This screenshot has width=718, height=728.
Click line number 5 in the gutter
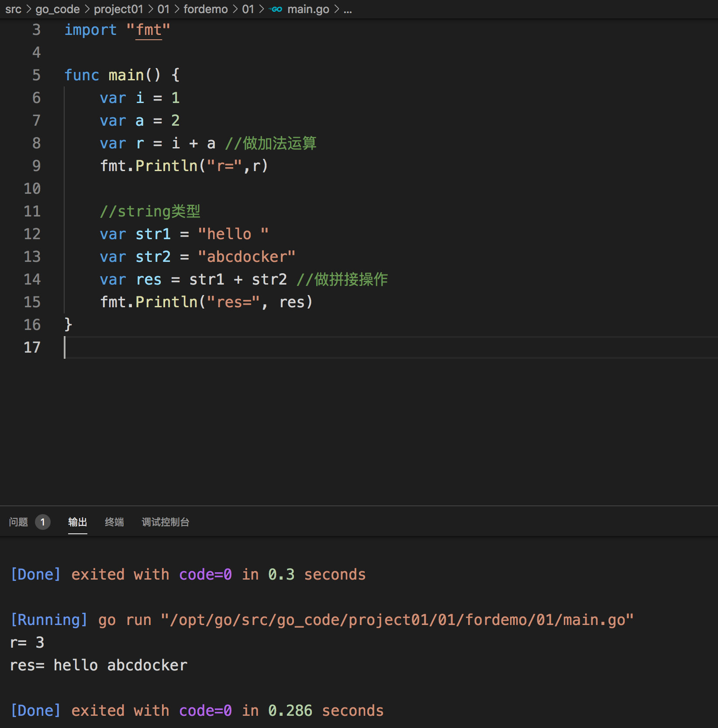coord(36,75)
